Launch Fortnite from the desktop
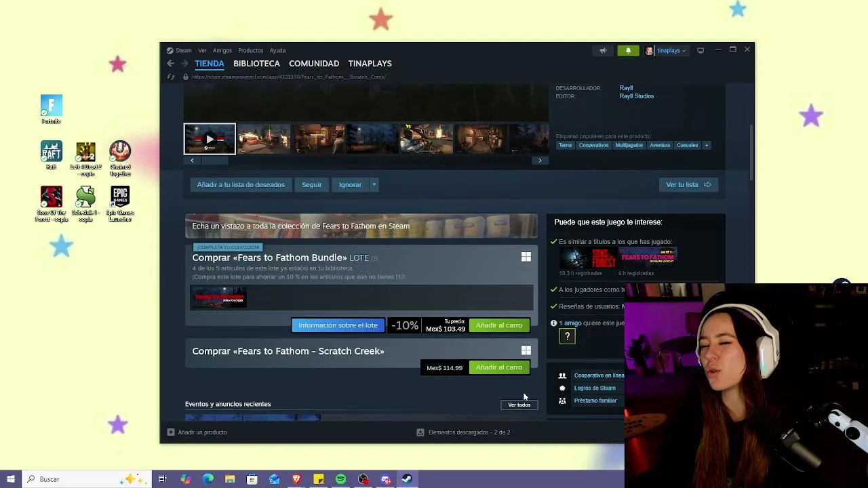 coord(51,110)
